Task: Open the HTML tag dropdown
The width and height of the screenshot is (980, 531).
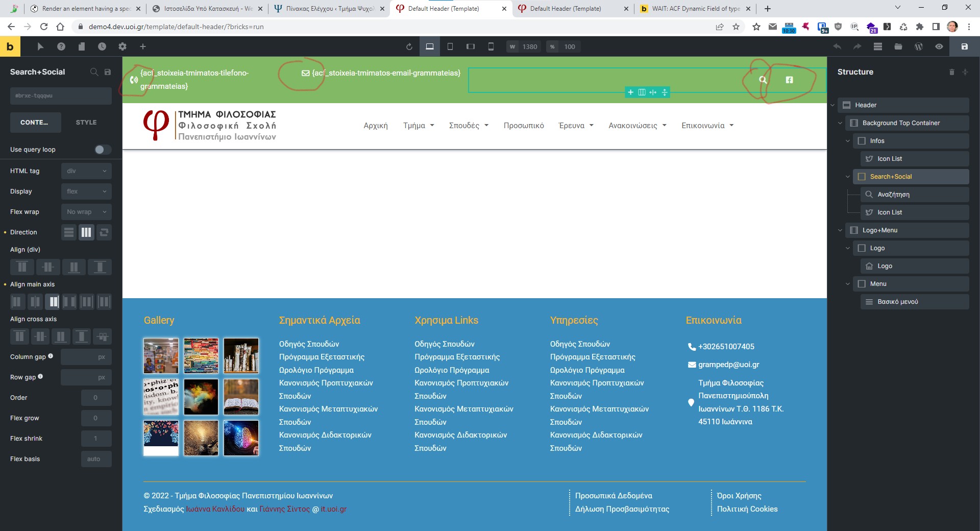Action: 86,171
